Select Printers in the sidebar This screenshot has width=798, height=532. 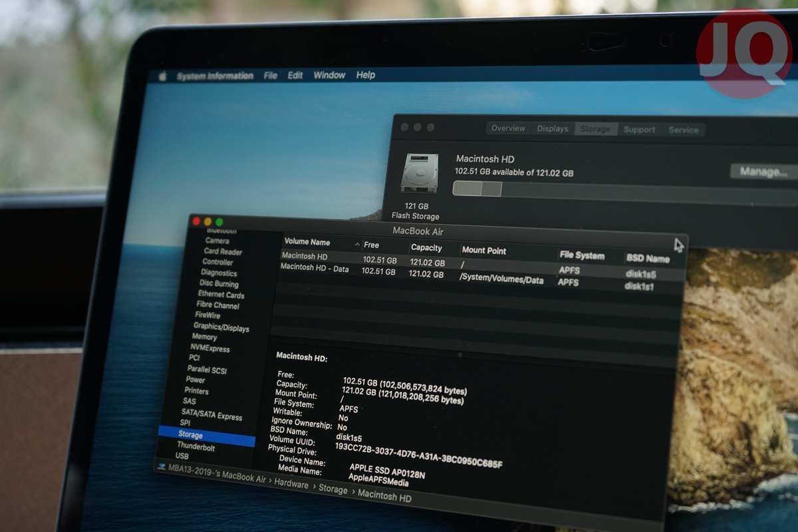click(196, 391)
